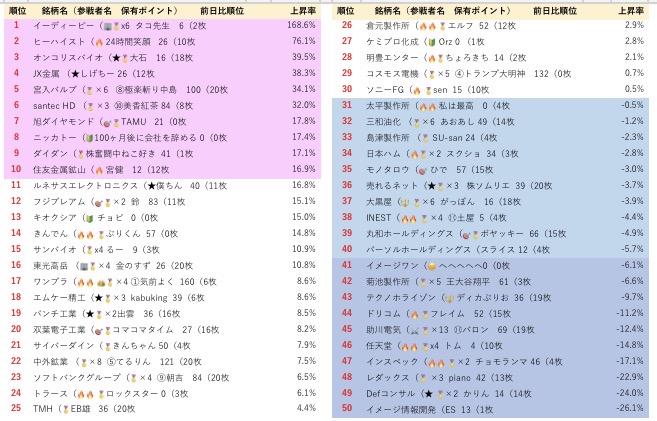Click the medal icon in santec HD row
657x421 pixels.
[89, 104]
